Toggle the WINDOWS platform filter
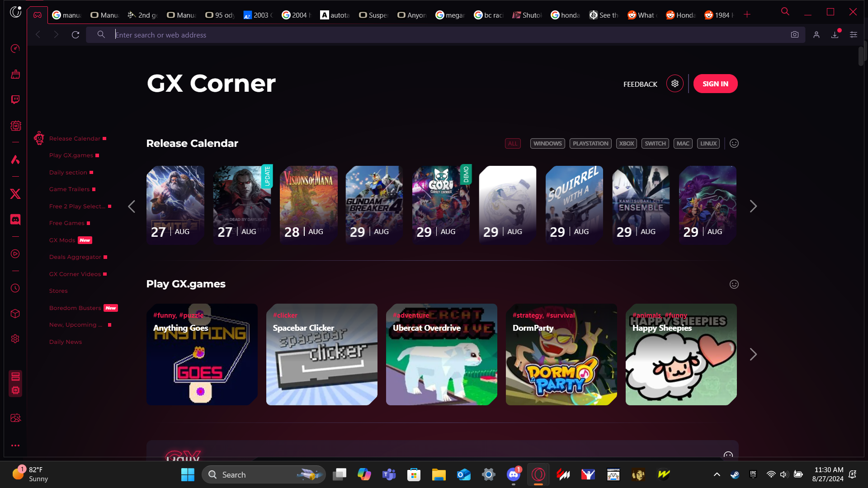The height and width of the screenshot is (488, 868). (547, 144)
